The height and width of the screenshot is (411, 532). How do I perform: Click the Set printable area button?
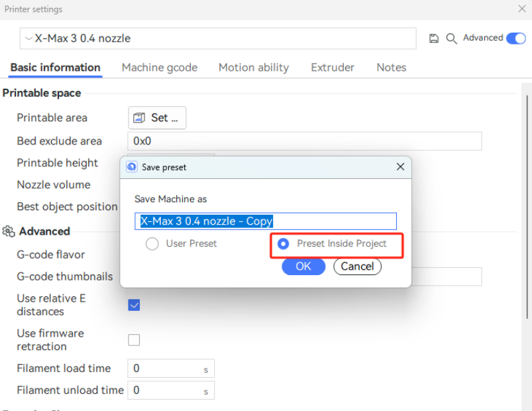pyautogui.click(x=157, y=118)
